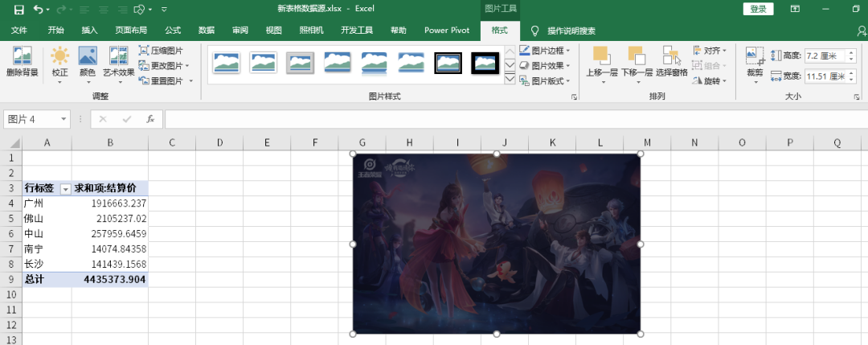Switch to the 视图 View tab
The height and width of the screenshot is (345, 868).
coord(273,31)
